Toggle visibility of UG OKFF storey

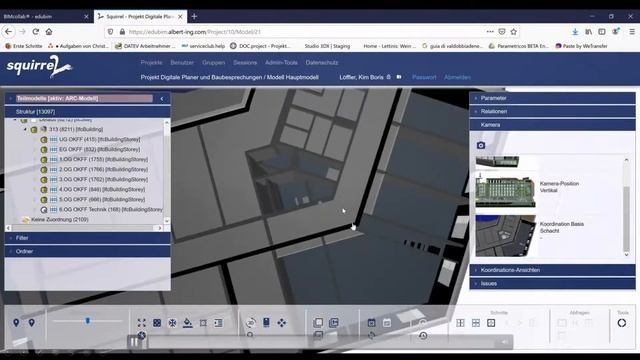tap(44, 140)
